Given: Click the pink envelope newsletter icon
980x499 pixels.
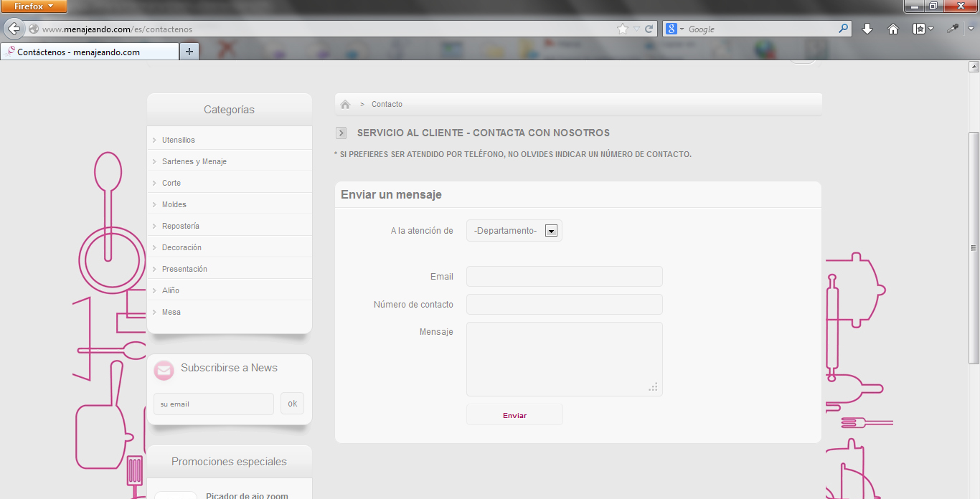Looking at the screenshot, I should click(164, 371).
